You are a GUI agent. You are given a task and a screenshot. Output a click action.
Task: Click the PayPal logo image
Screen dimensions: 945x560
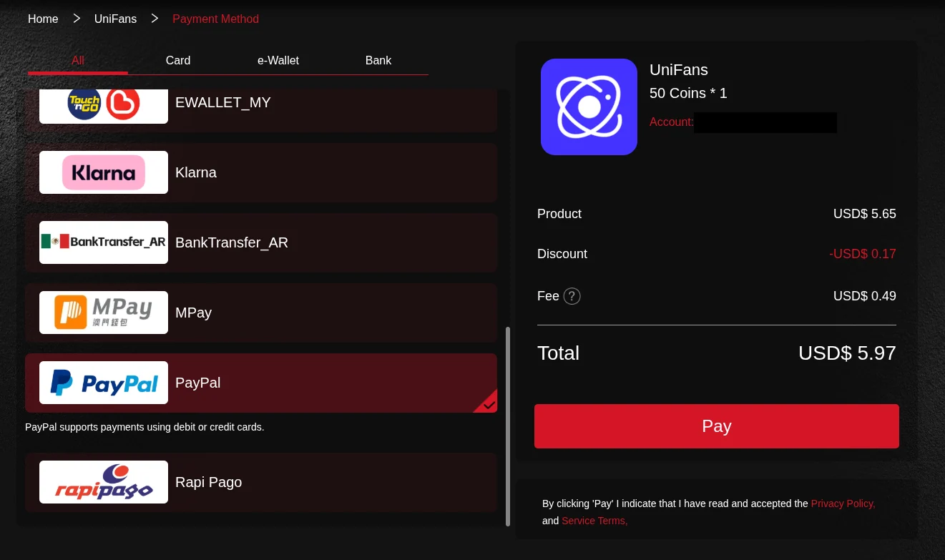click(104, 383)
